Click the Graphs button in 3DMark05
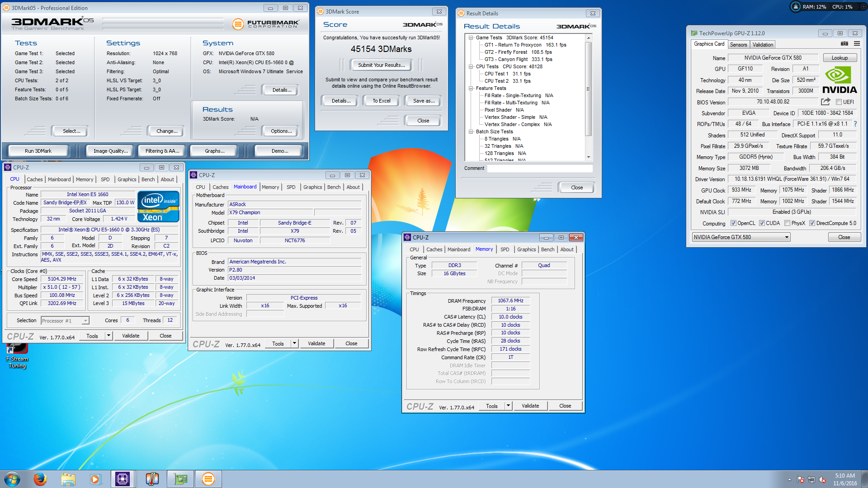Image resolution: width=868 pixels, height=488 pixels. click(x=214, y=151)
